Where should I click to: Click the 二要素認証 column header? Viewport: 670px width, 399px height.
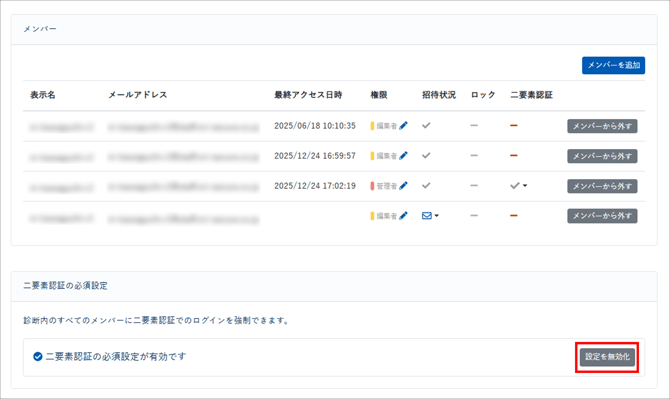(531, 95)
